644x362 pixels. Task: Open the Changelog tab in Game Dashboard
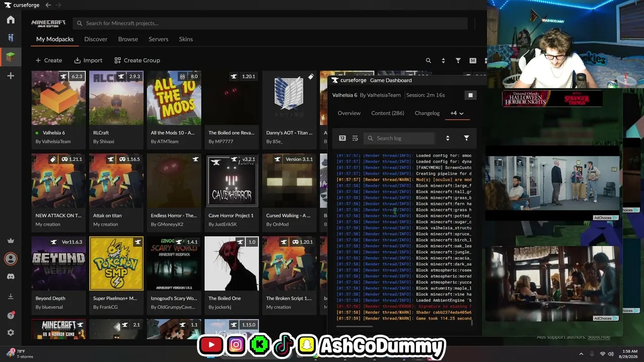click(427, 113)
